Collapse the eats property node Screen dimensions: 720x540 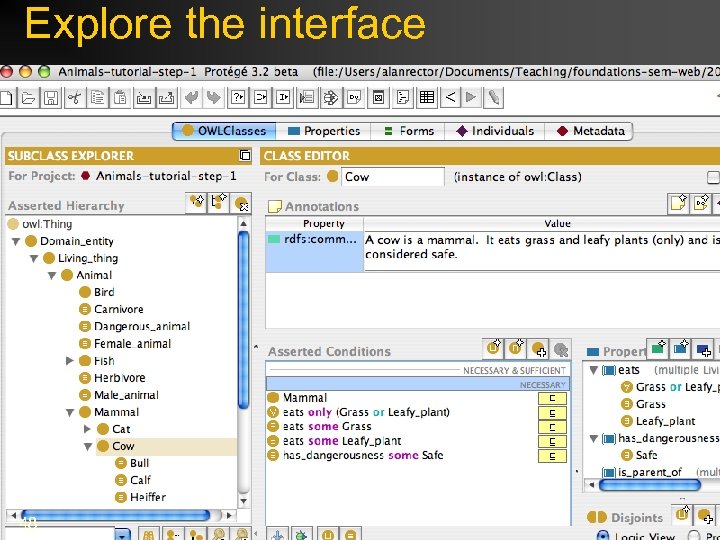[x=593, y=370]
